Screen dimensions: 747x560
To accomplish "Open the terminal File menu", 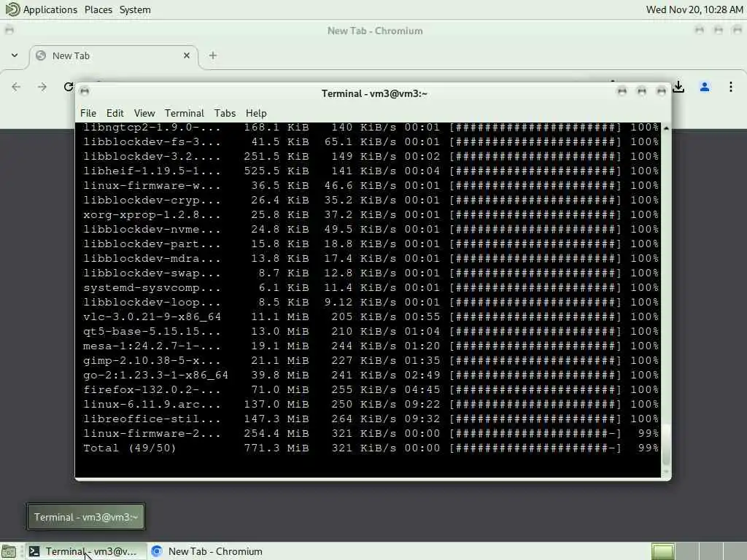I will pos(88,113).
